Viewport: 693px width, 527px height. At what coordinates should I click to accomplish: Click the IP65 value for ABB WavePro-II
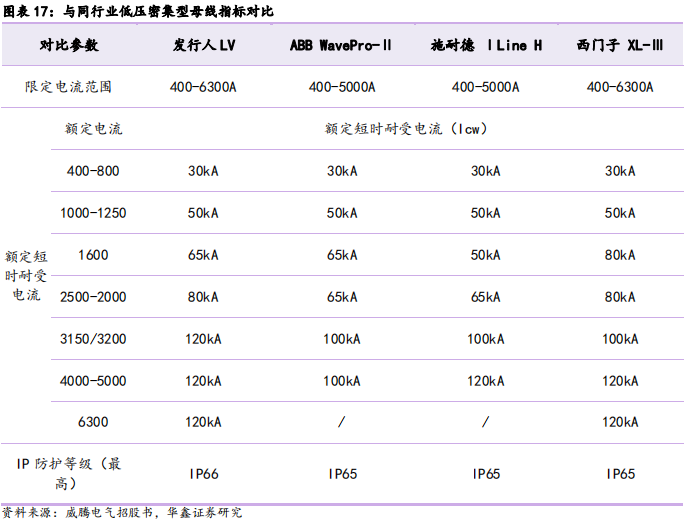click(x=343, y=474)
